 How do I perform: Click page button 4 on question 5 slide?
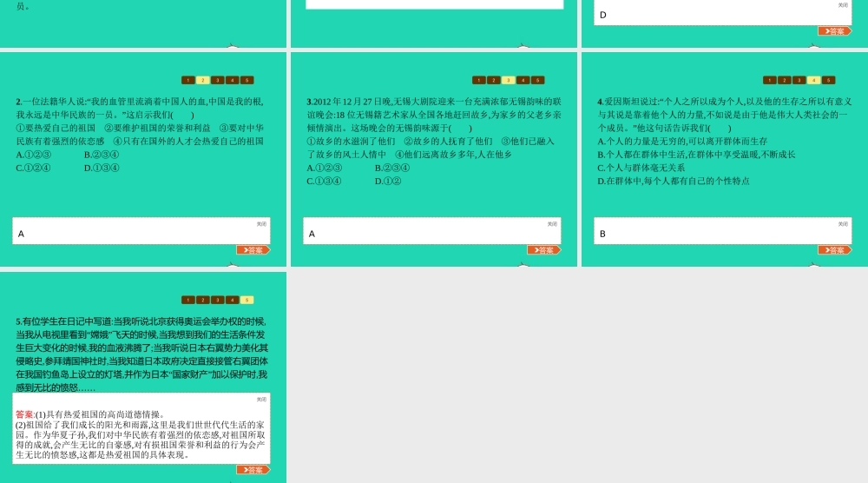(x=233, y=301)
